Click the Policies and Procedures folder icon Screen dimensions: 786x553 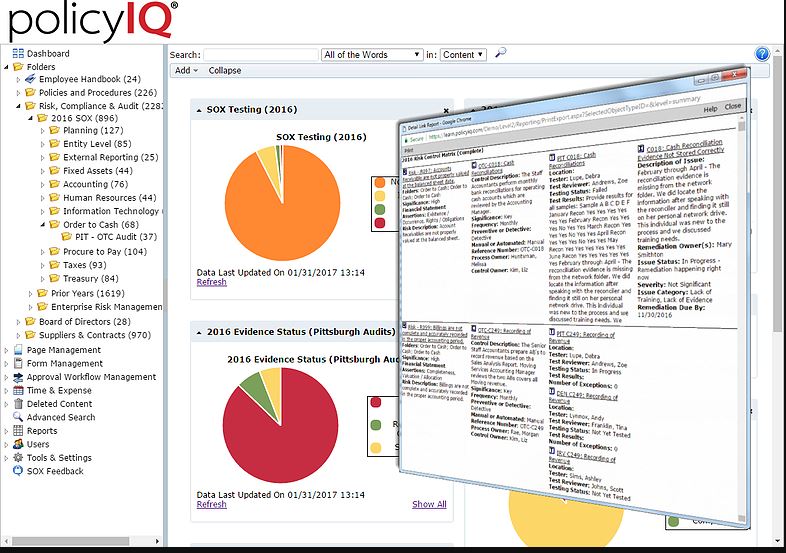coord(31,92)
